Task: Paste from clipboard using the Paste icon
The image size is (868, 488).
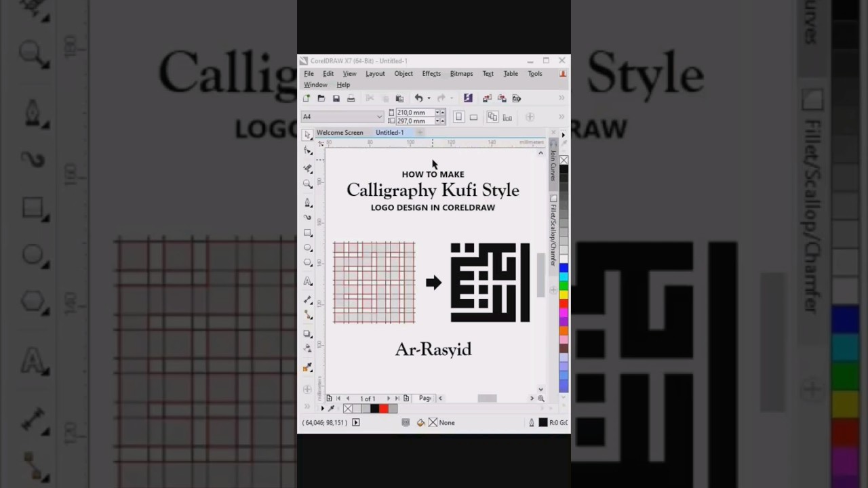Action: 399,98
